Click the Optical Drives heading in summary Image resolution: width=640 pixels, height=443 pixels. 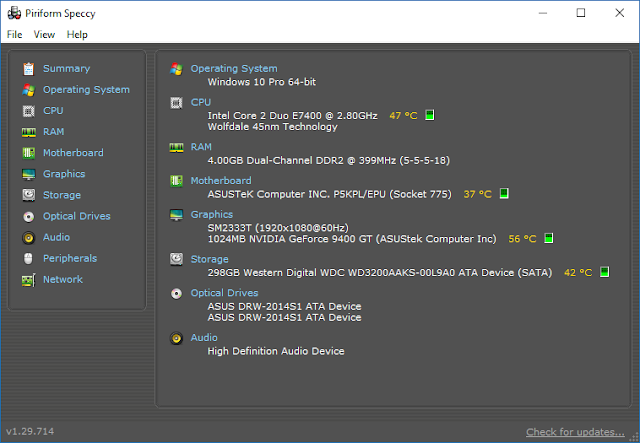pyautogui.click(x=224, y=293)
